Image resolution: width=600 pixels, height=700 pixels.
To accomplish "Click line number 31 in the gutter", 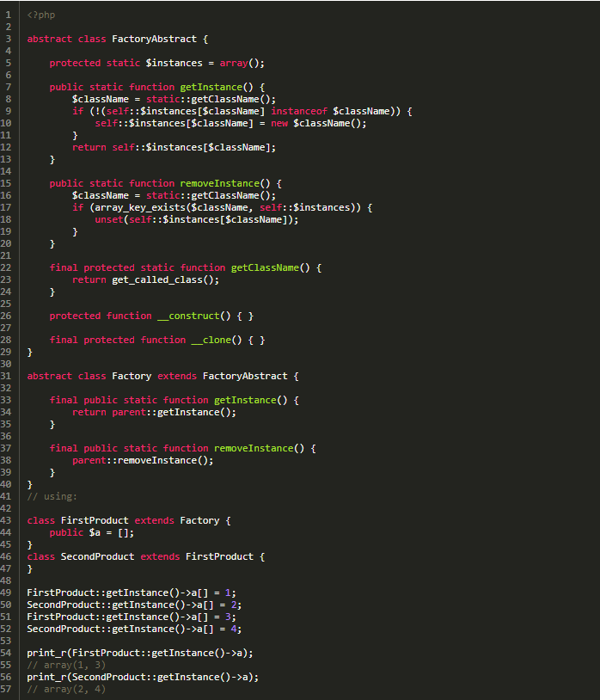I will tap(7, 376).
